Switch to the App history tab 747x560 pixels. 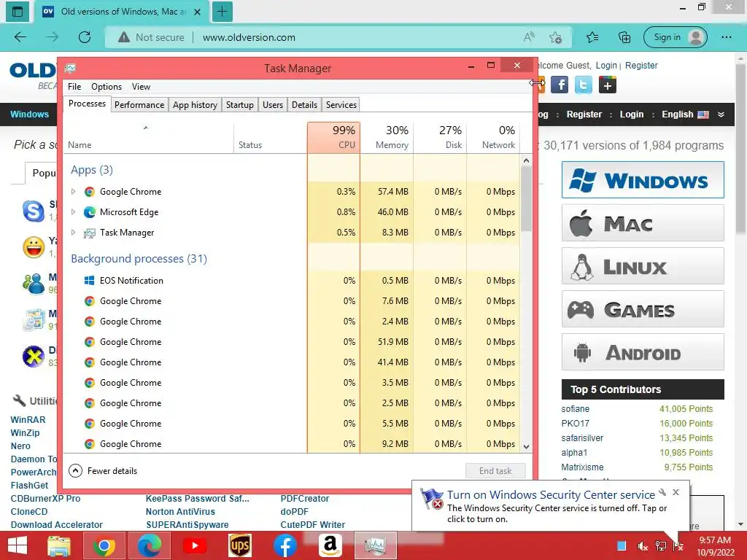tap(195, 105)
